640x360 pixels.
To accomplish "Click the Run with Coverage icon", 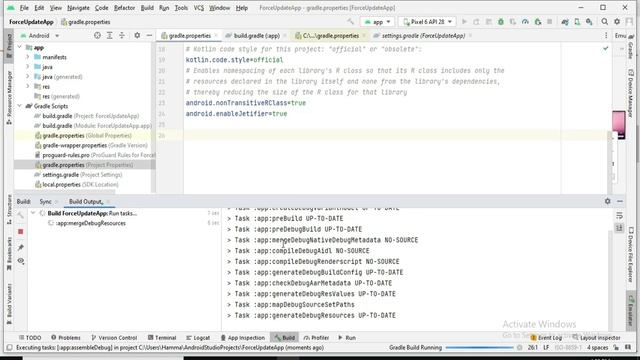I will 513,22.
